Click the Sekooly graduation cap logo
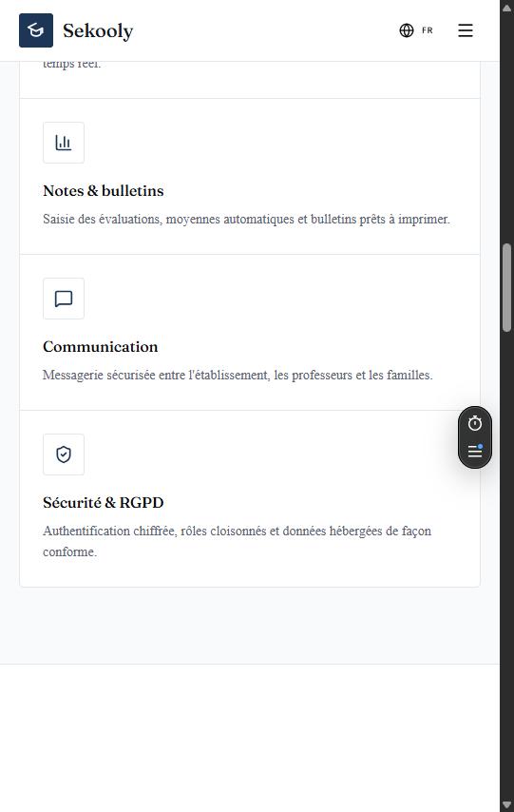 coord(36,30)
